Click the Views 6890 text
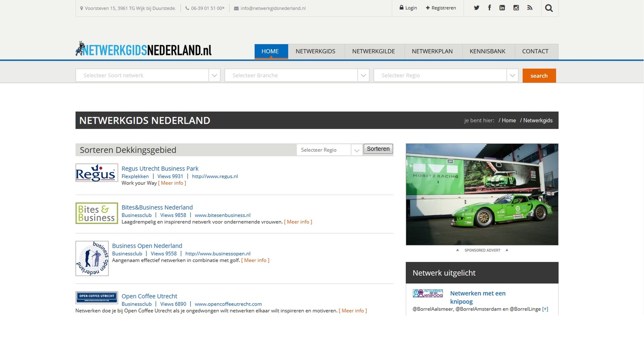Viewport: 644px width, 357px height. click(x=173, y=304)
